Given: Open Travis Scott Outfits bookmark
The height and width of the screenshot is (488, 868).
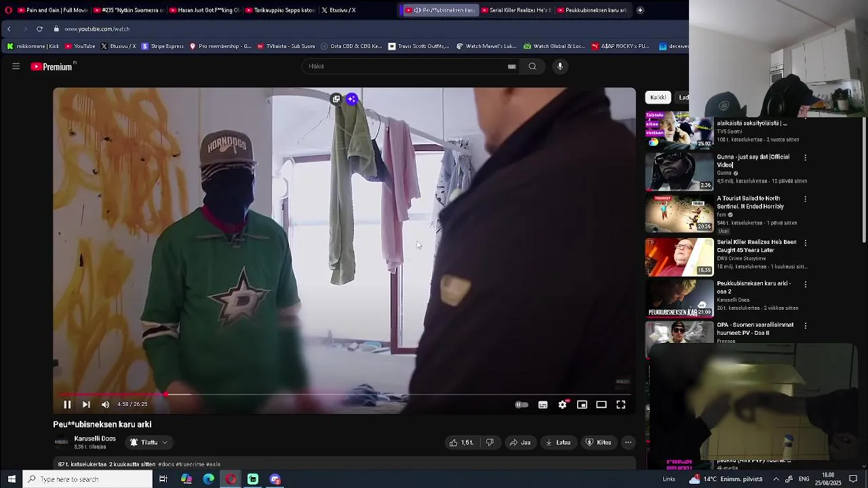Looking at the screenshot, I should [419, 46].
